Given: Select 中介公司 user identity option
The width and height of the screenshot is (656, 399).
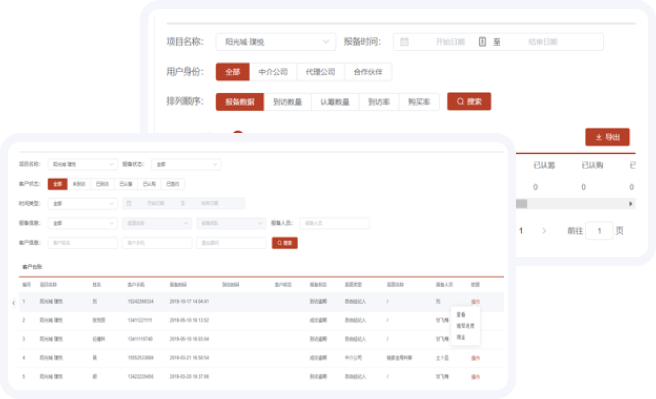Looking at the screenshot, I should 273,72.
